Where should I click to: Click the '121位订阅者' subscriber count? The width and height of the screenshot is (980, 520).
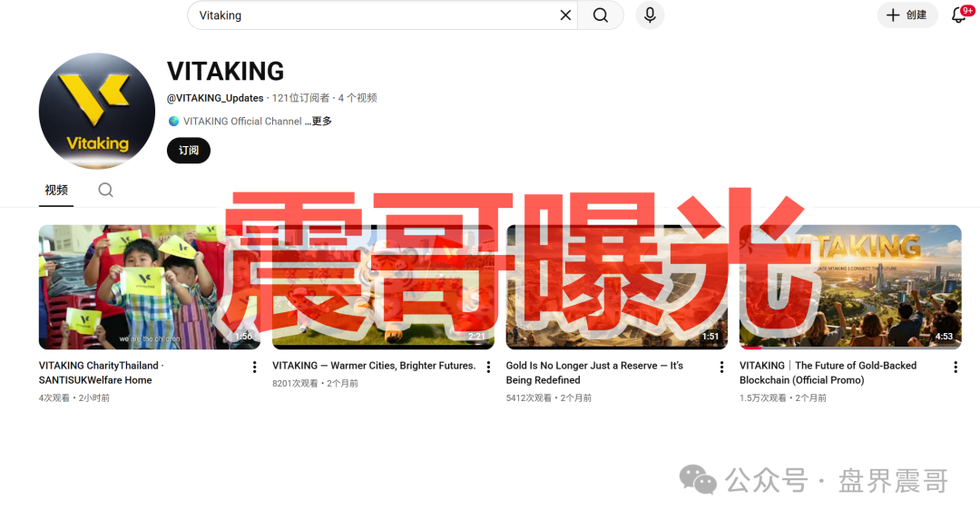click(x=300, y=98)
